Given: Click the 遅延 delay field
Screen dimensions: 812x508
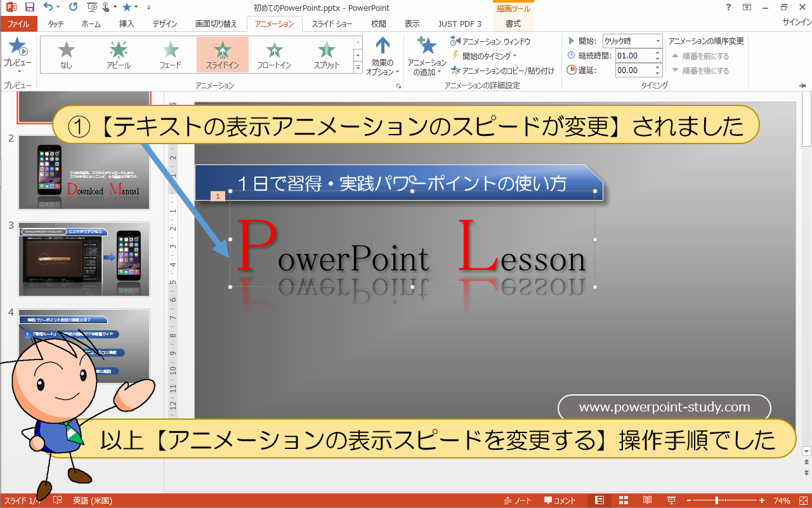Looking at the screenshot, I should (x=634, y=70).
